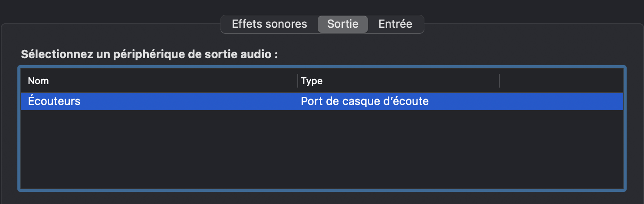
Task: Click the divider right of Type header
Action: click(499, 81)
